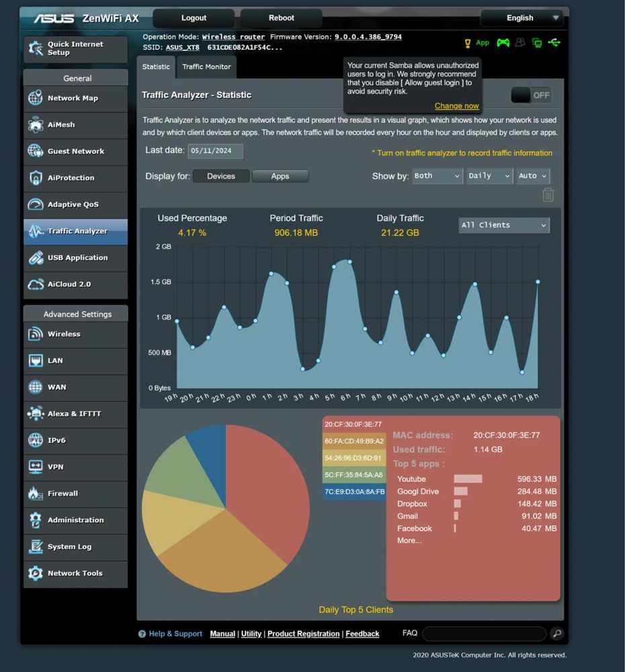This screenshot has height=672, width=625.
Task: Open Alexa & IFTTT icon
Action: (x=36, y=413)
